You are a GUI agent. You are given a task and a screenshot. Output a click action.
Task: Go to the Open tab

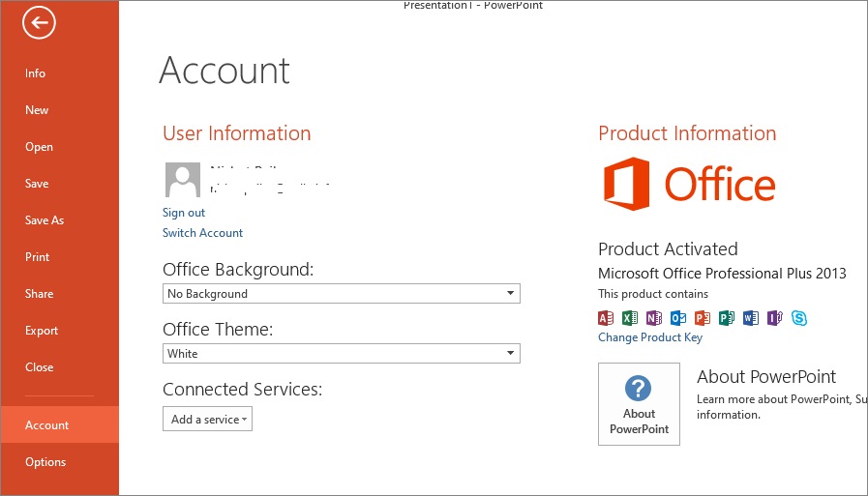pos(59,147)
